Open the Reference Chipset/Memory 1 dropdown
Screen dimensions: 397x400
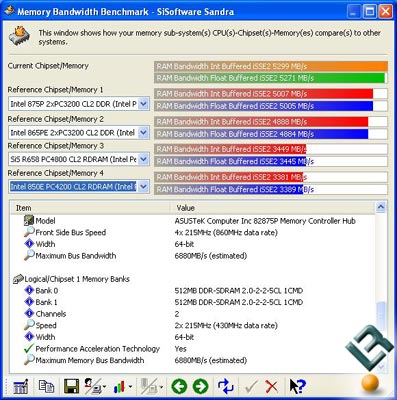click(143, 104)
